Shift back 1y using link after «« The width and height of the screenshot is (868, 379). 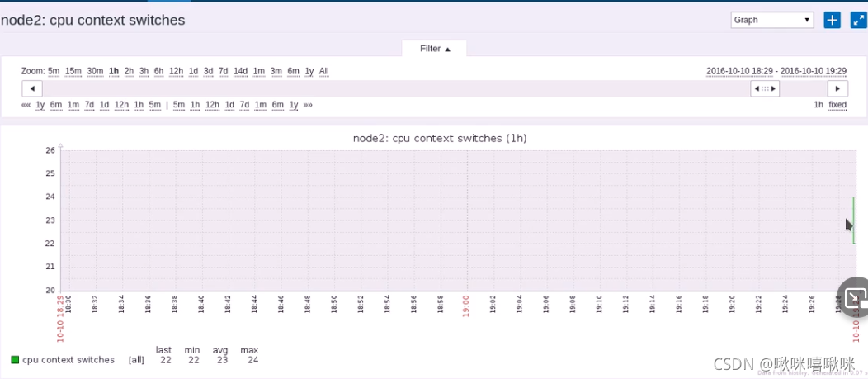pos(40,105)
